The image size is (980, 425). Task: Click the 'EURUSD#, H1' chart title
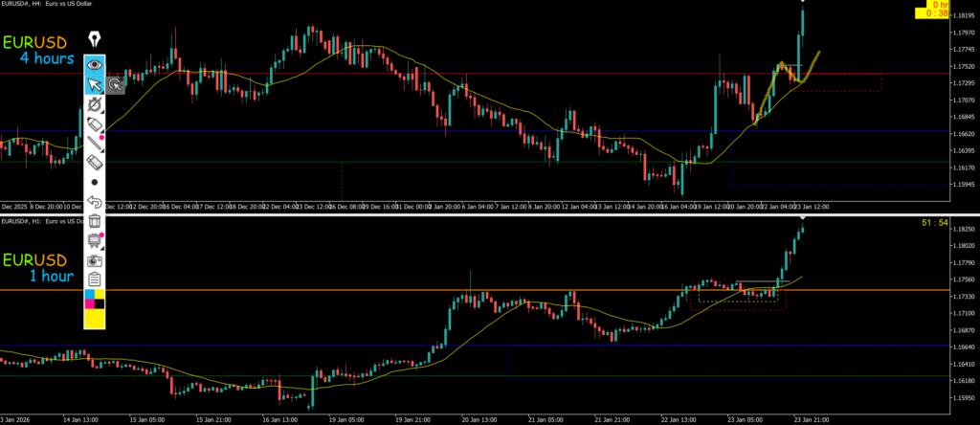click(x=46, y=222)
